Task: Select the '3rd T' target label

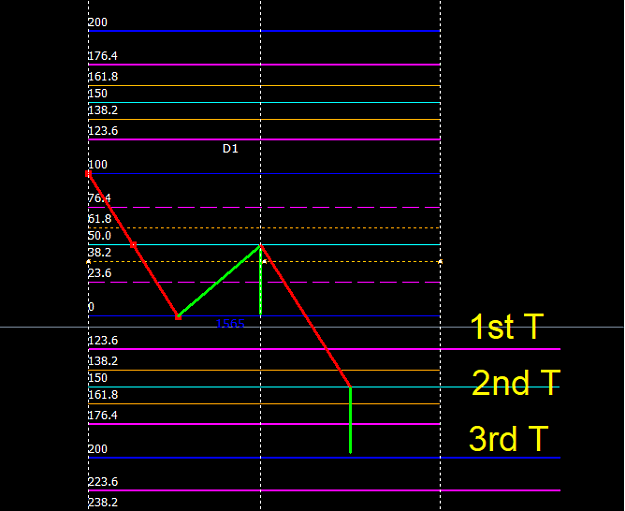Action: tap(509, 438)
